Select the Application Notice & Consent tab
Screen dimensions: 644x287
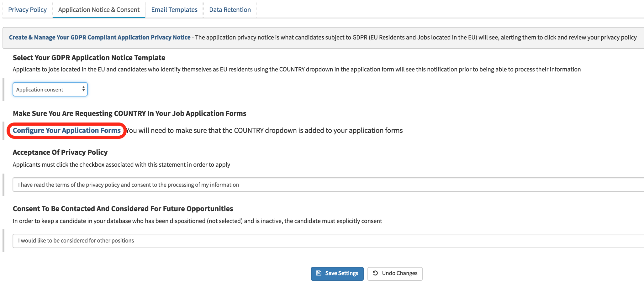click(99, 9)
